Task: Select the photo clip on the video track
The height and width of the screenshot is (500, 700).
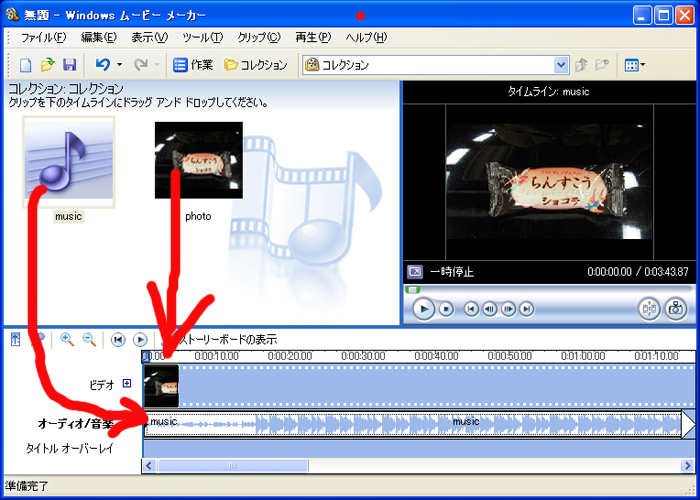Action: click(161, 386)
